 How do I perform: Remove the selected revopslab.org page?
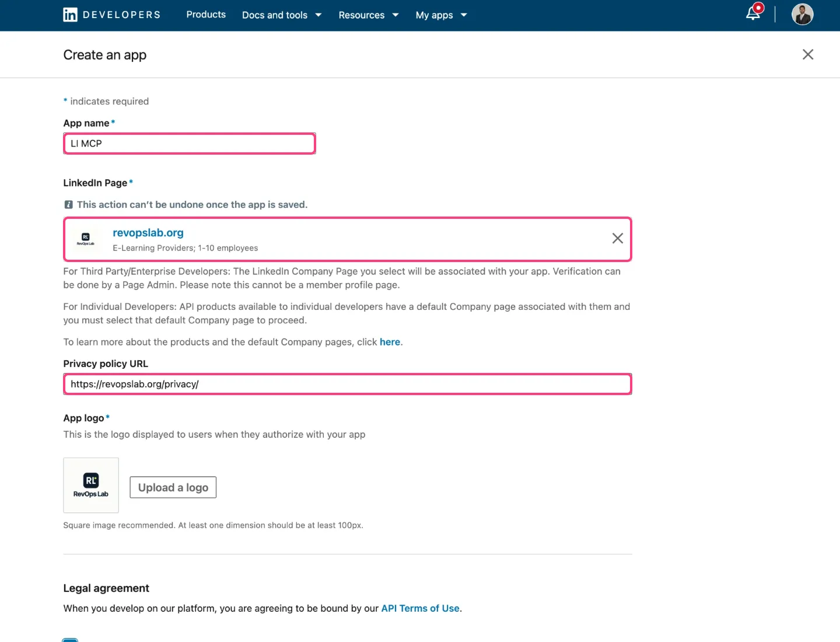click(x=618, y=238)
